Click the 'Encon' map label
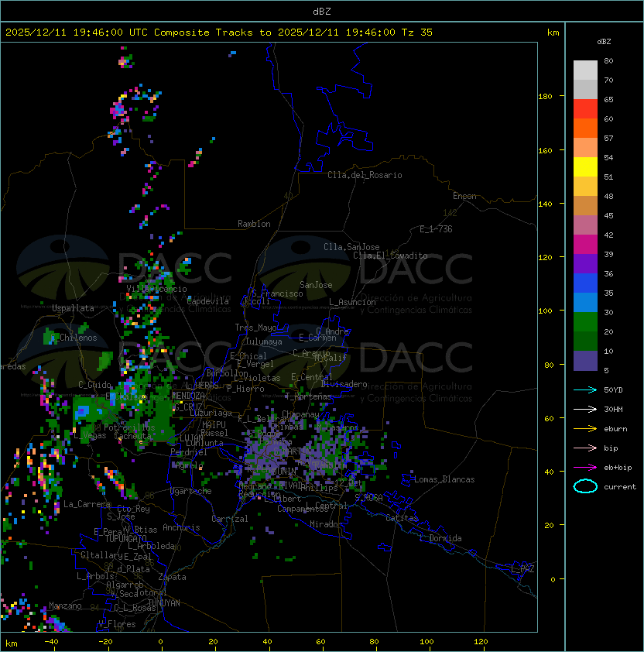This screenshot has height=652, width=644. pyautogui.click(x=464, y=196)
